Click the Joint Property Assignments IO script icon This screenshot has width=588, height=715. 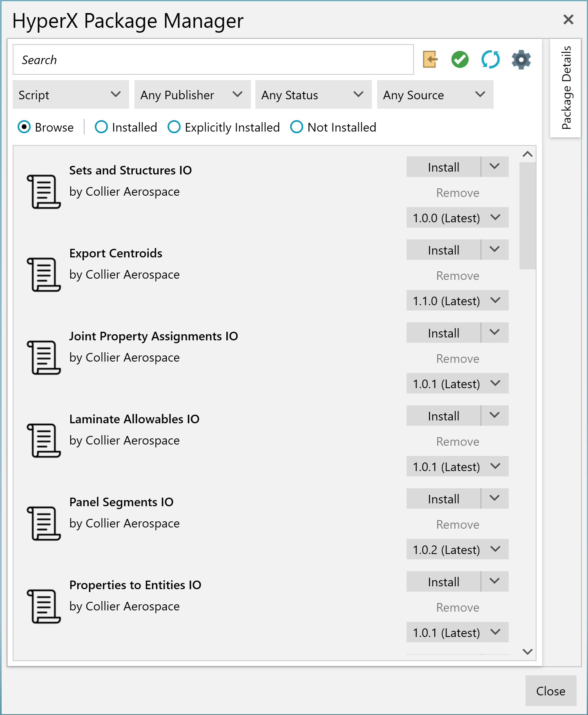pos(44,357)
